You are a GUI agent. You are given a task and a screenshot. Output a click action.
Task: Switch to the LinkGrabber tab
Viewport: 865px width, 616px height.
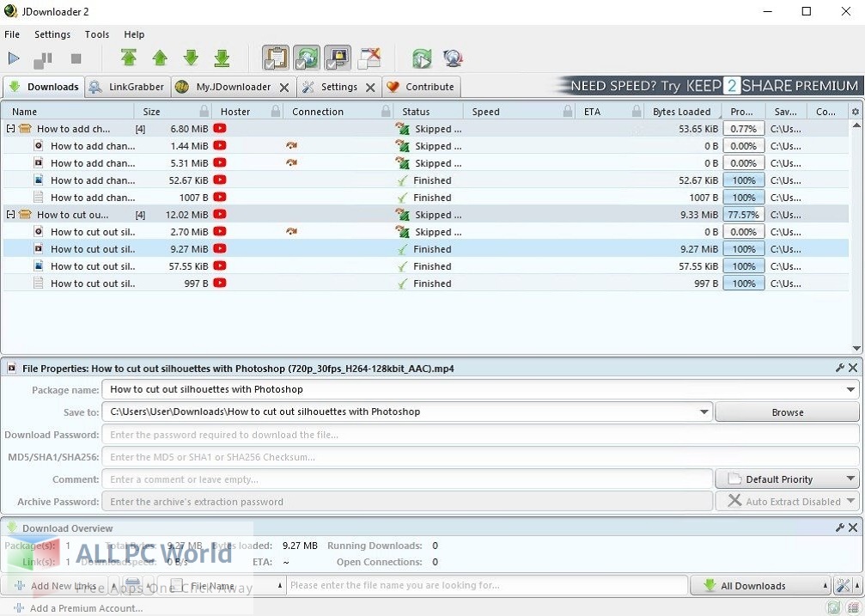(x=126, y=86)
